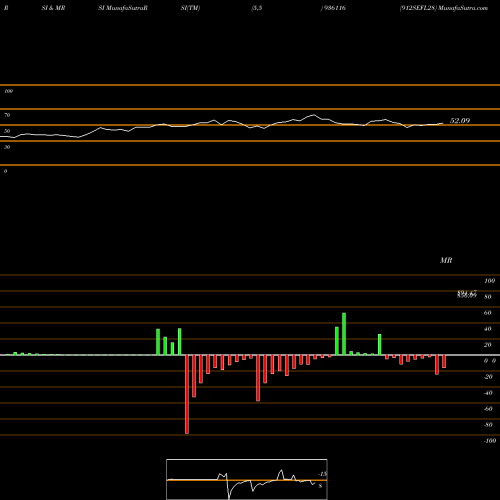This screenshot has width=500, height=500.
Task: Click the longest red histogram bar
Action: click(x=187, y=394)
